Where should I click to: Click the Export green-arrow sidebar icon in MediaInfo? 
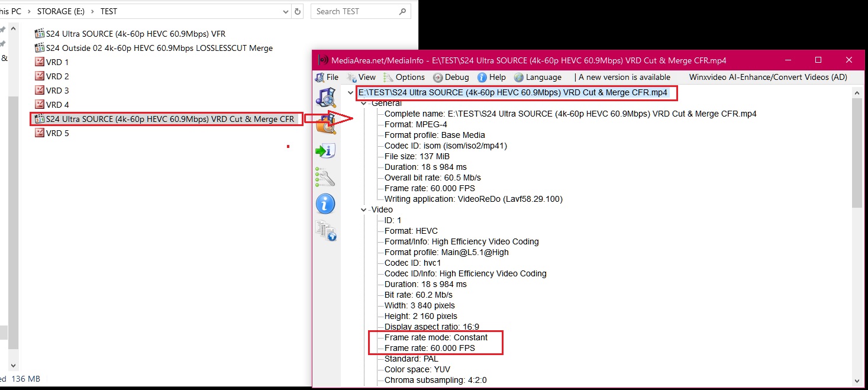(325, 151)
